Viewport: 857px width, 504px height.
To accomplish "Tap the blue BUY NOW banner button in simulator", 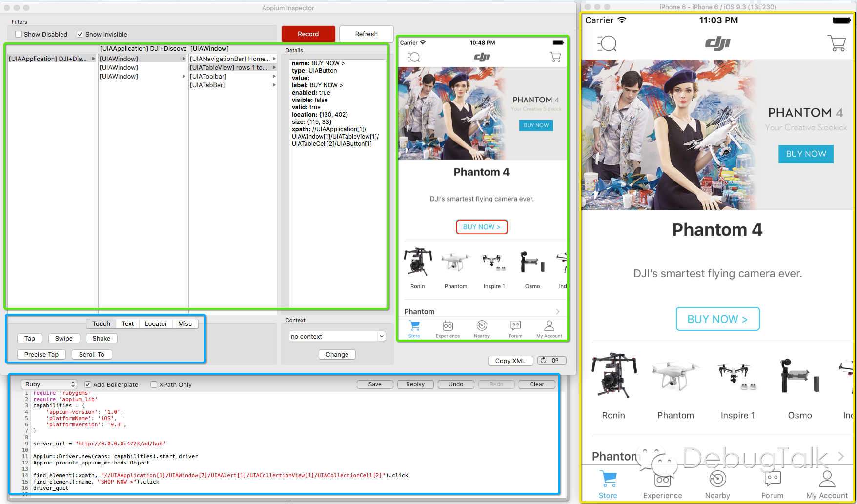I will [x=806, y=154].
